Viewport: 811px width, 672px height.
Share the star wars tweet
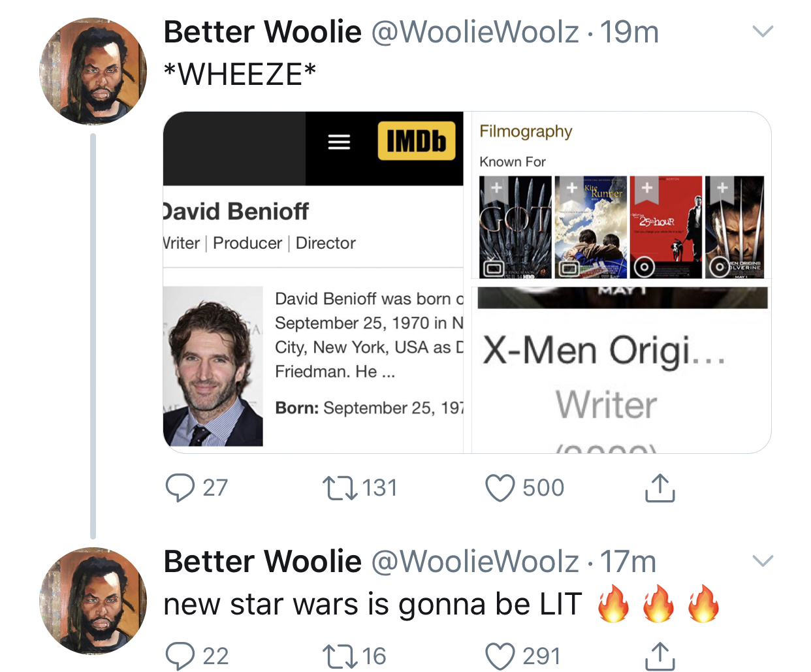coord(660,656)
